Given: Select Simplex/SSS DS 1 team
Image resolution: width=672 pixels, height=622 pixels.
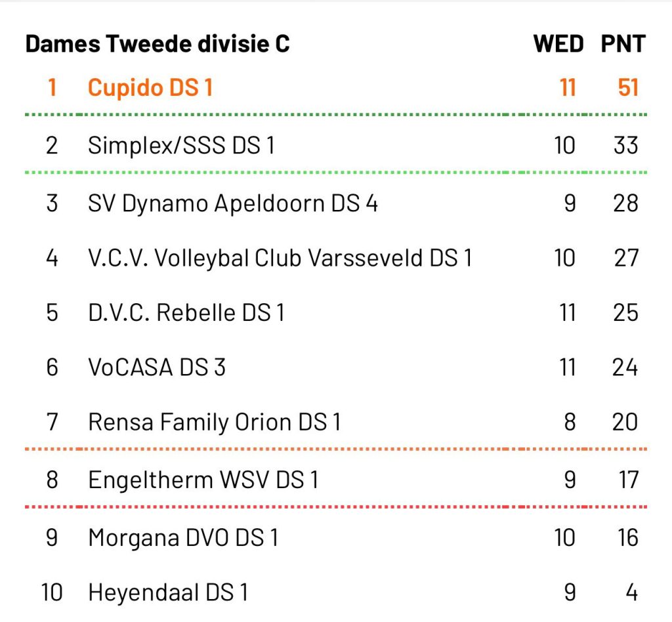Looking at the screenshot, I should click(x=181, y=145).
